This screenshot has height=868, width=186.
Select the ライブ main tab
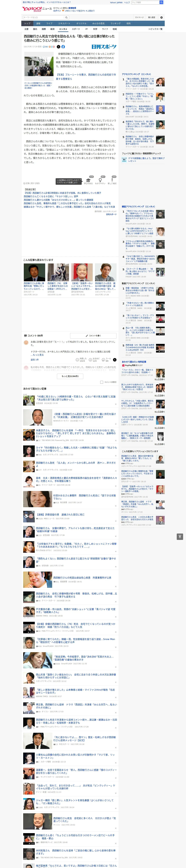point(49,24)
